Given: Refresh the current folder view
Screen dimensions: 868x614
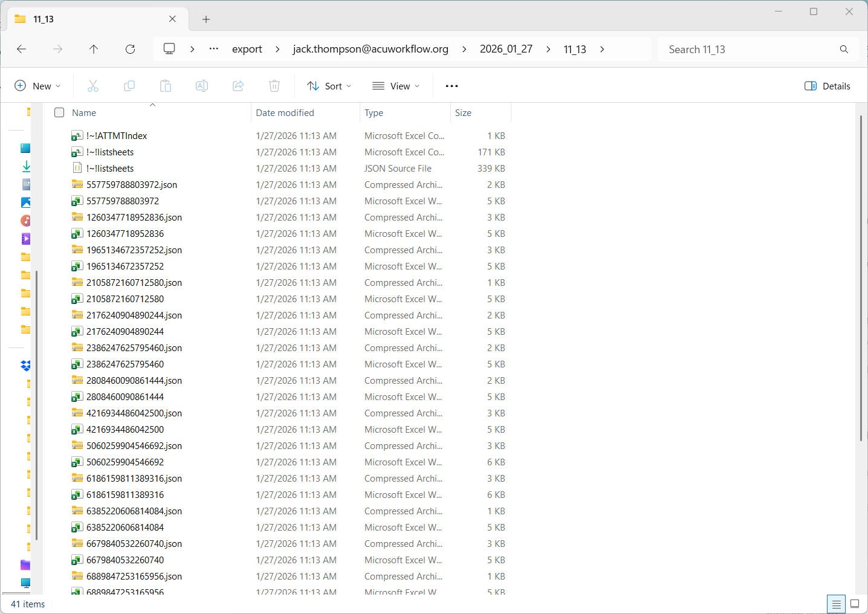Looking at the screenshot, I should tap(130, 49).
